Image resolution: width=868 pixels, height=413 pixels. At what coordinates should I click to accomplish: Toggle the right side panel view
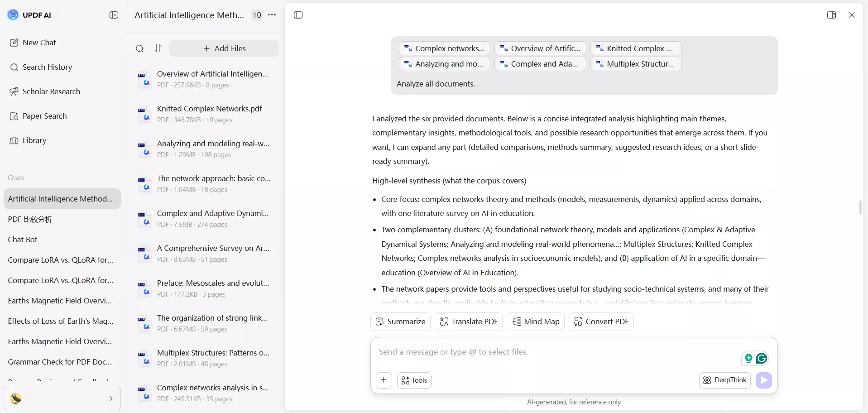pyautogui.click(x=831, y=15)
